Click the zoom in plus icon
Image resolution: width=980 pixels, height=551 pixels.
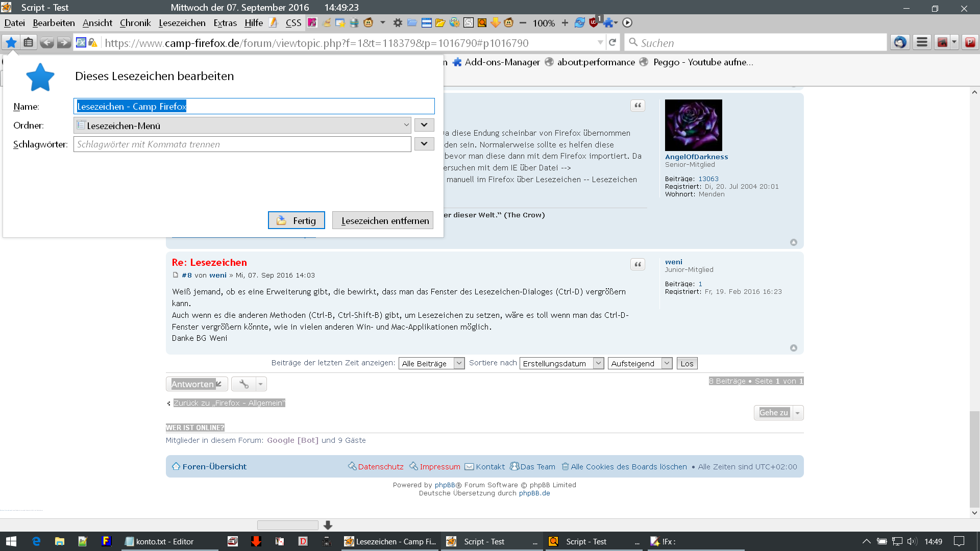(x=565, y=23)
